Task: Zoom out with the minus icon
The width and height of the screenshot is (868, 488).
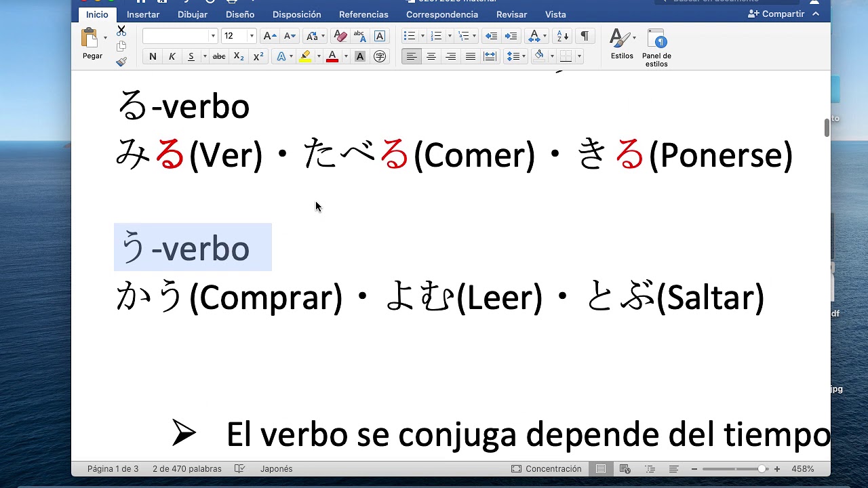Action: point(694,469)
